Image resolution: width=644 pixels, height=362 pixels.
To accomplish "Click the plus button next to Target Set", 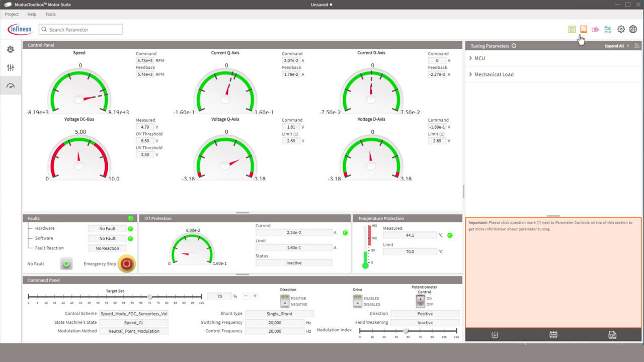I will pyautogui.click(x=255, y=296).
